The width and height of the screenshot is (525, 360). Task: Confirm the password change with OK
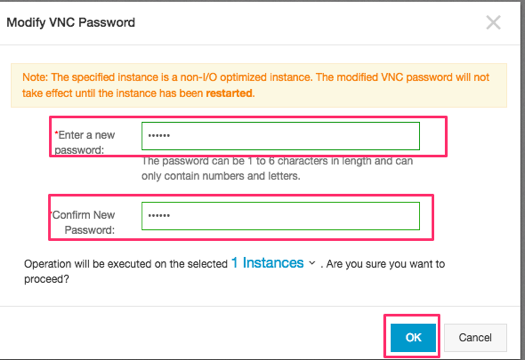[x=413, y=338]
